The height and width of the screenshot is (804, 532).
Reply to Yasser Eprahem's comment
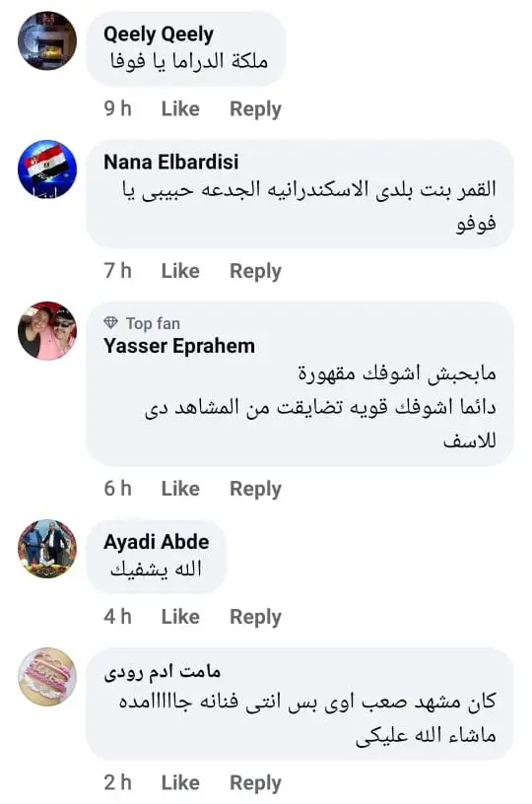pos(255,489)
